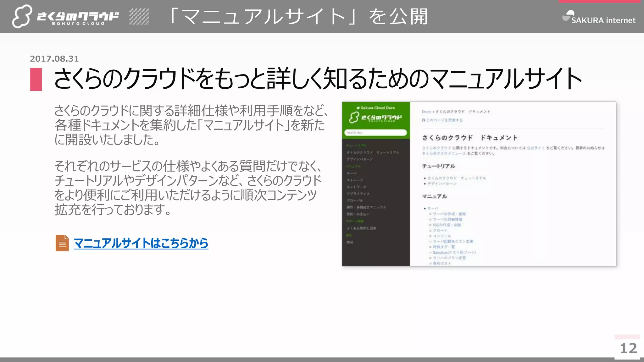Viewport: 644px width, 362px height.
Task: Open the さくらのクラウドニュース link
Action: coord(444,153)
